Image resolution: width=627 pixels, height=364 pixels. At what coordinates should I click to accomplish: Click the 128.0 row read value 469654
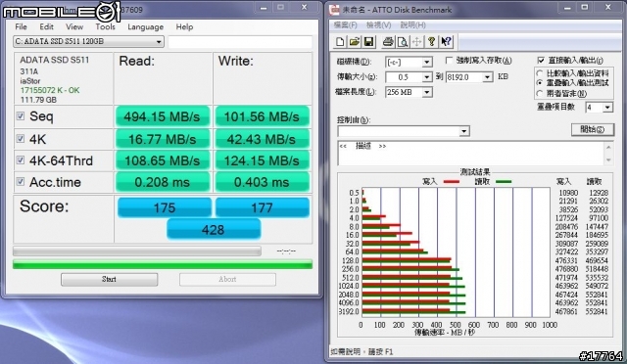point(597,260)
